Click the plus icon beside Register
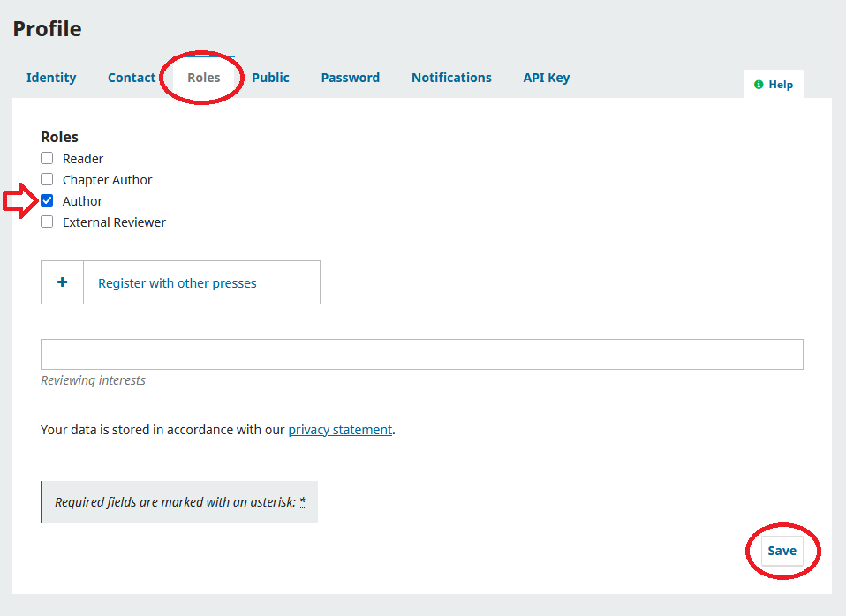846x616 pixels. coord(63,282)
